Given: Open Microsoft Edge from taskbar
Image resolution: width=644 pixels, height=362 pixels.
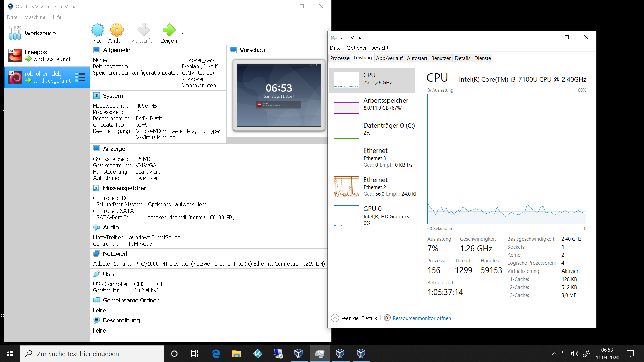Looking at the screenshot, I should pos(216,354).
